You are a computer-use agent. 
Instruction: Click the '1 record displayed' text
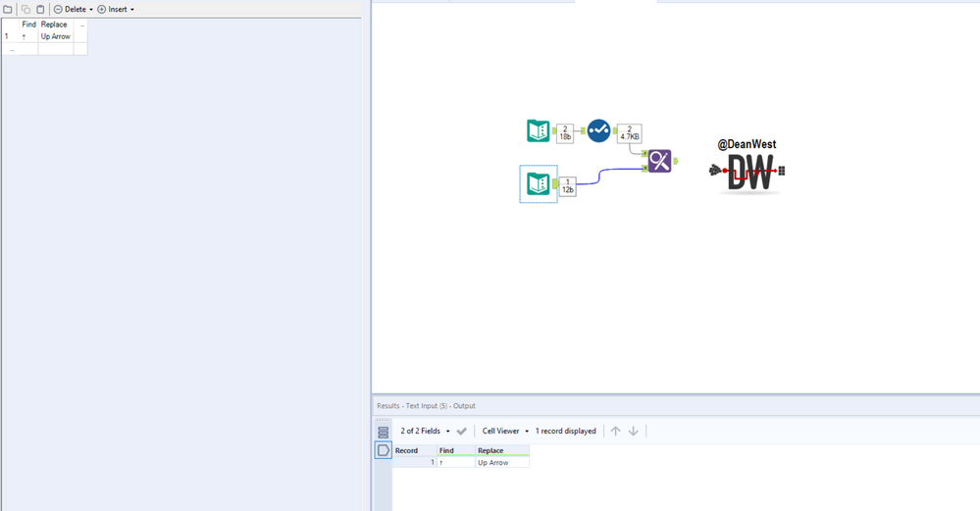tap(566, 431)
